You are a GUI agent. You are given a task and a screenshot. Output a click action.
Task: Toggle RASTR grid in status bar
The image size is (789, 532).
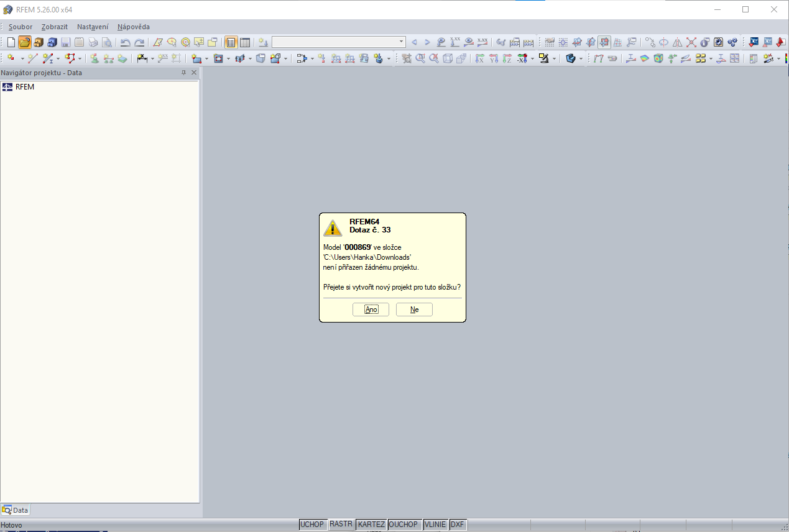(x=341, y=525)
